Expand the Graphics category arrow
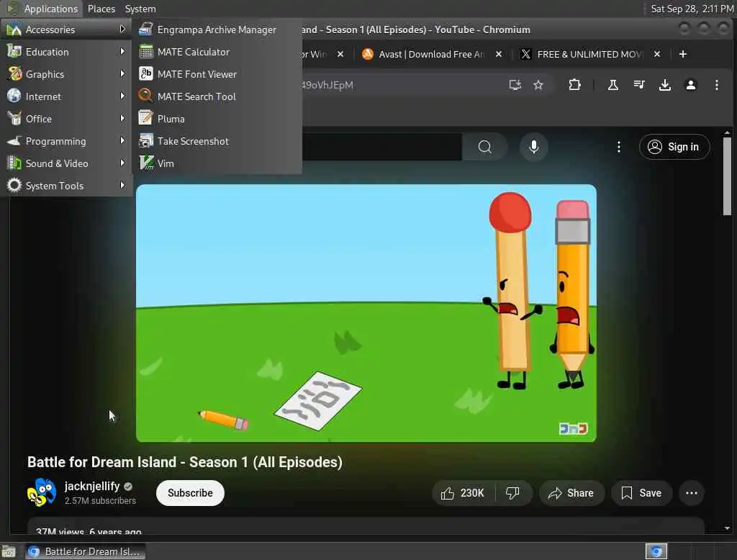 (122, 74)
